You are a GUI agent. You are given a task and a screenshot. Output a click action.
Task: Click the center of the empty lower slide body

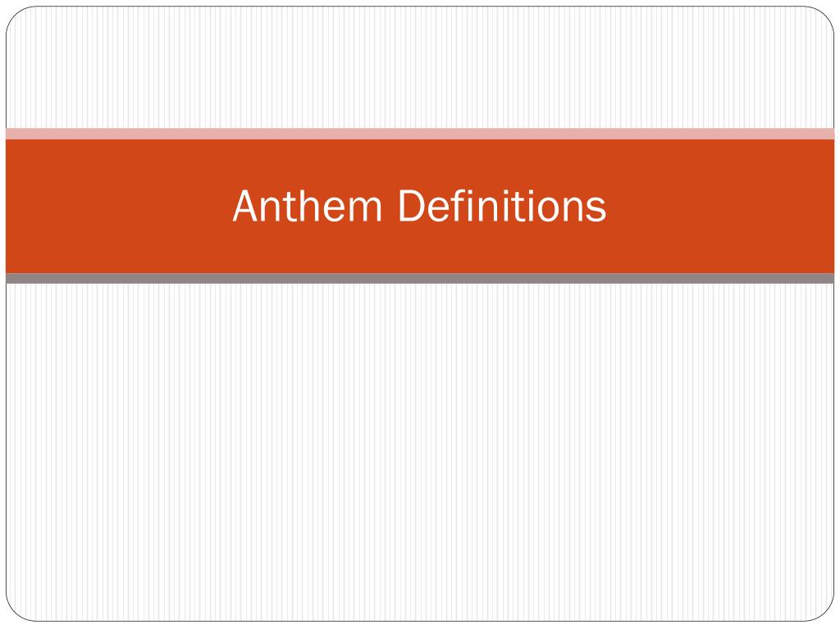coord(420,453)
